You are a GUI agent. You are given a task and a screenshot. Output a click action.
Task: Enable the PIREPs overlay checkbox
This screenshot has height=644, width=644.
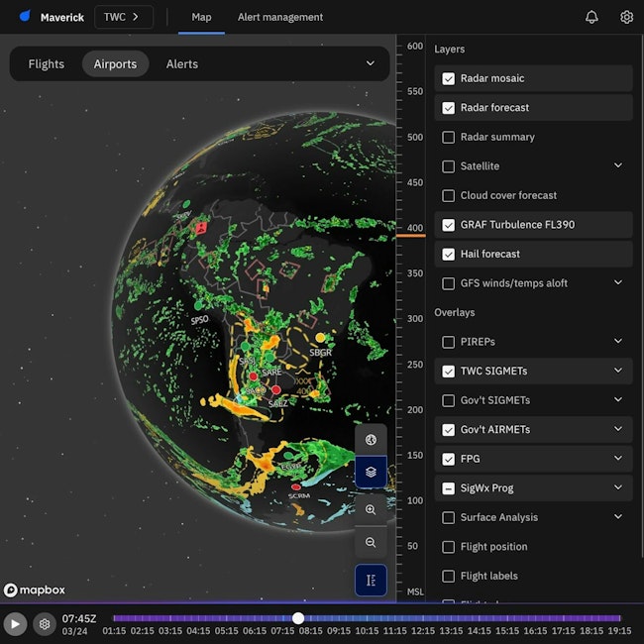tap(448, 342)
